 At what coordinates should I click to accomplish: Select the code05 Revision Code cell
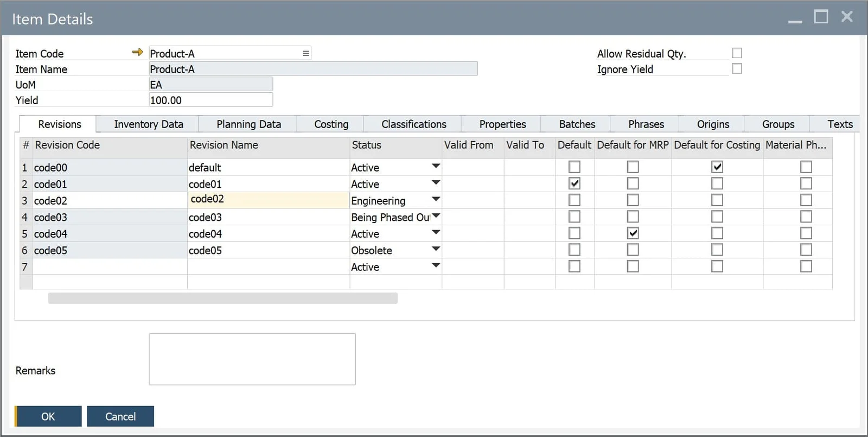pos(110,250)
